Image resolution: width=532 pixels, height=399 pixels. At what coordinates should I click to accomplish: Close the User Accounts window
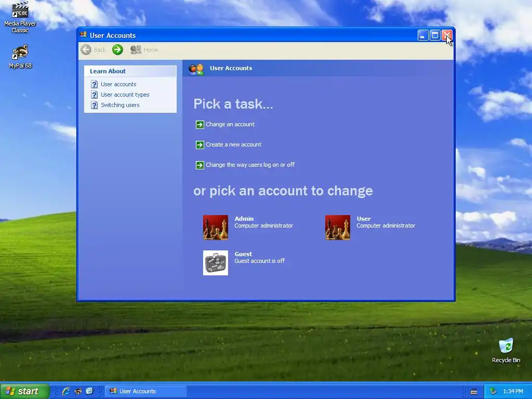pyautogui.click(x=447, y=35)
